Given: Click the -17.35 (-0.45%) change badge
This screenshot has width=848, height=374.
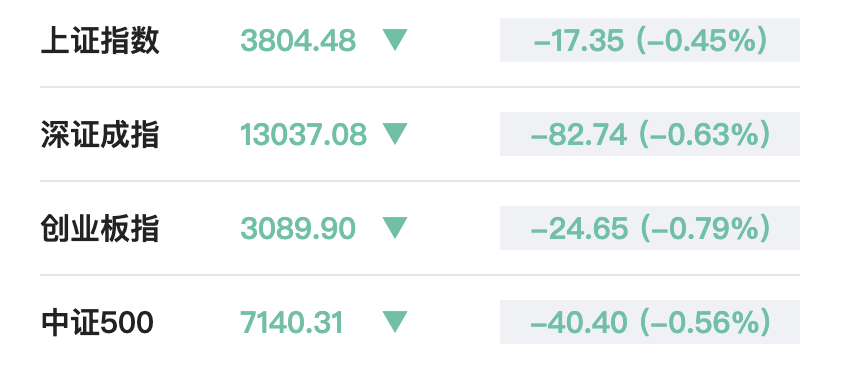Looking at the screenshot, I should [x=650, y=40].
